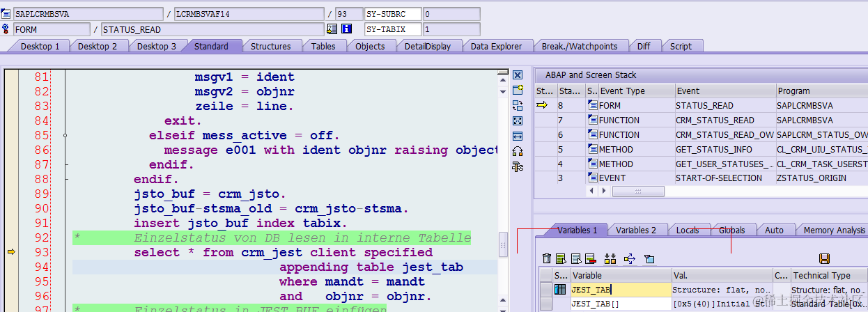Open the Structures tab
The height and width of the screenshot is (312, 868).
pyautogui.click(x=271, y=46)
